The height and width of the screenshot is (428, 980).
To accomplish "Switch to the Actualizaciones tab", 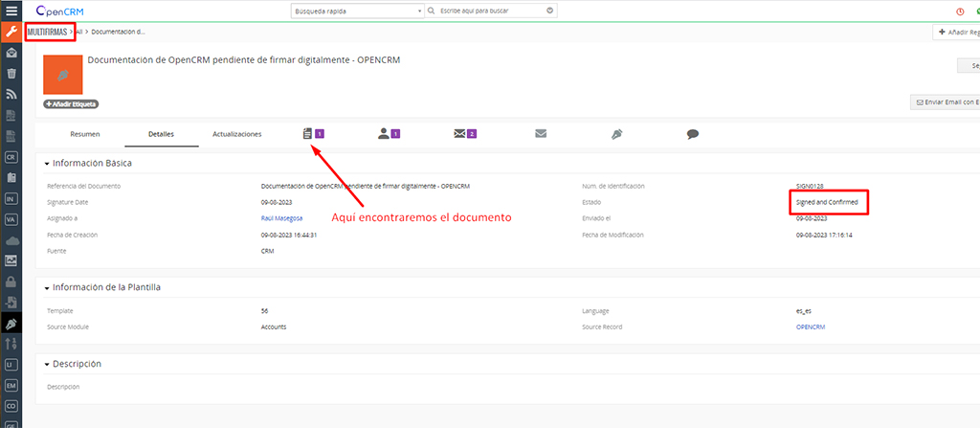I will [237, 134].
